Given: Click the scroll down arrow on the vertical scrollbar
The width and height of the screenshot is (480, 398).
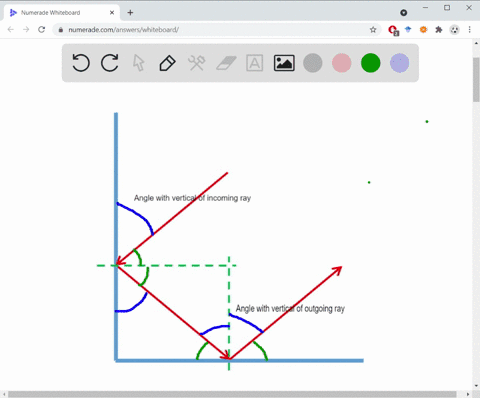Looking at the screenshot, I should pyautogui.click(x=476, y=386).
